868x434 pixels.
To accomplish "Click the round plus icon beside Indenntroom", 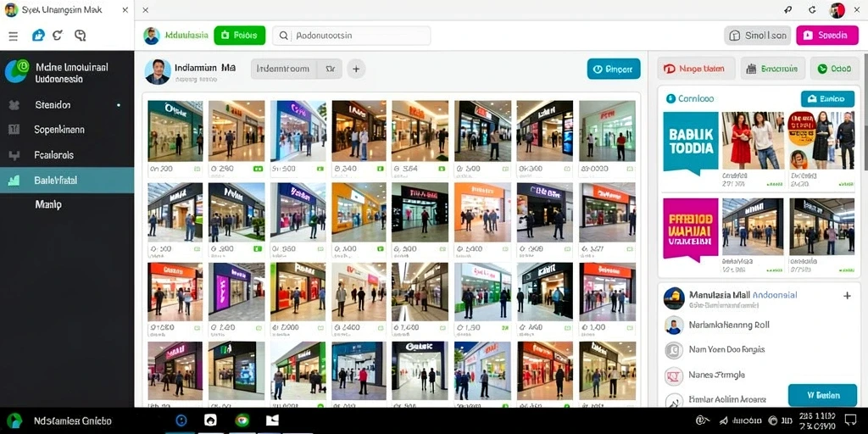I will pyautogui.click(x=356, y=70).
